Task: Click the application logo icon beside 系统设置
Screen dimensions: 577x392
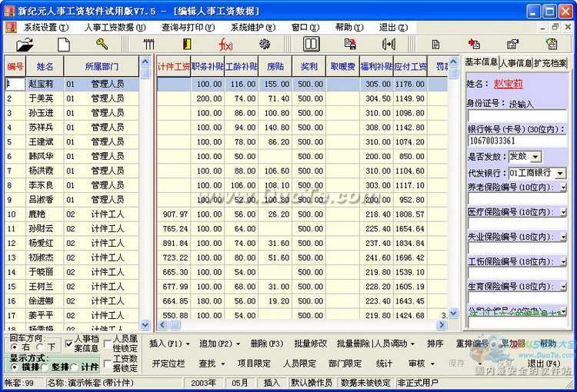Action: point(11,27)
